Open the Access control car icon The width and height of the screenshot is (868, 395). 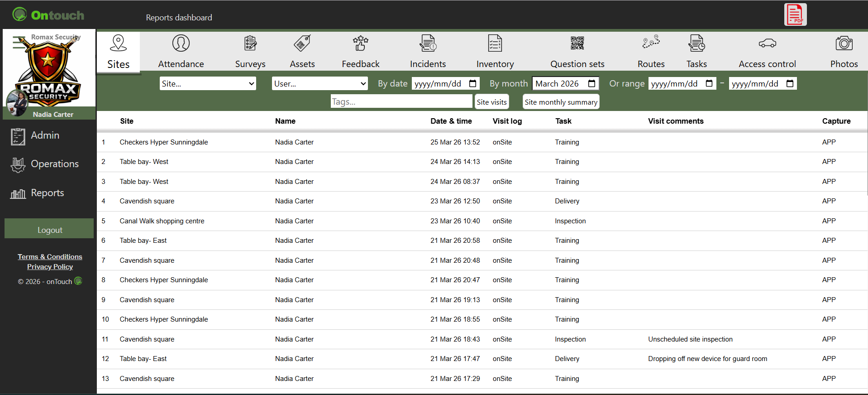click(767, 43)
